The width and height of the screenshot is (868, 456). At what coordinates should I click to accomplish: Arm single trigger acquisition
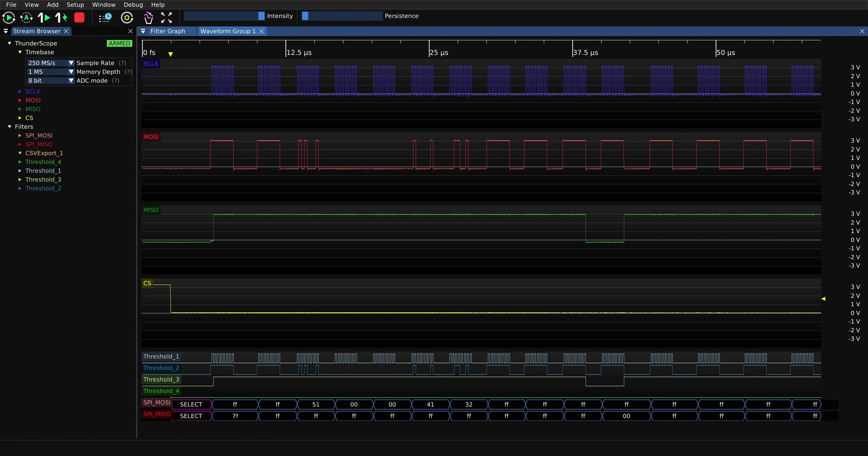pyautogui.click(x=44, y=18)
